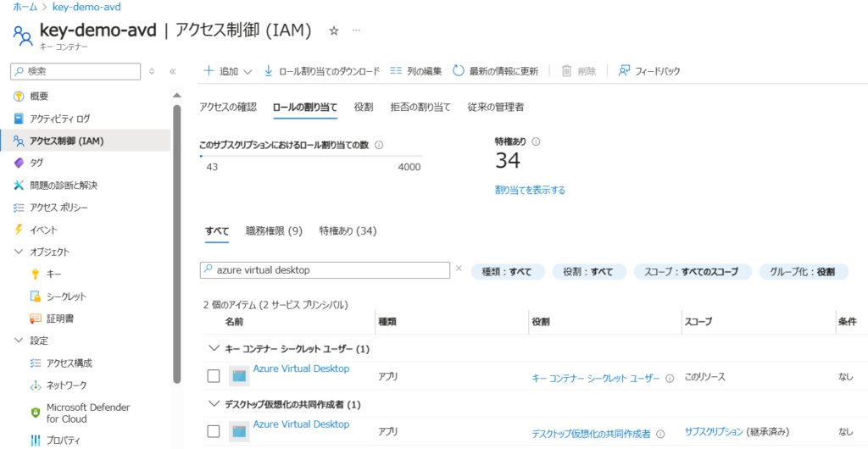Open the 追加 dropdown menu
Viewport: 868px width, 449px height.
click(x=227, y=71)
